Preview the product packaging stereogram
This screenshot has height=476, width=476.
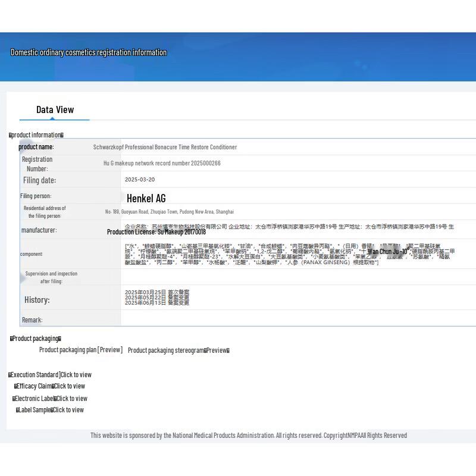[217, 350]
